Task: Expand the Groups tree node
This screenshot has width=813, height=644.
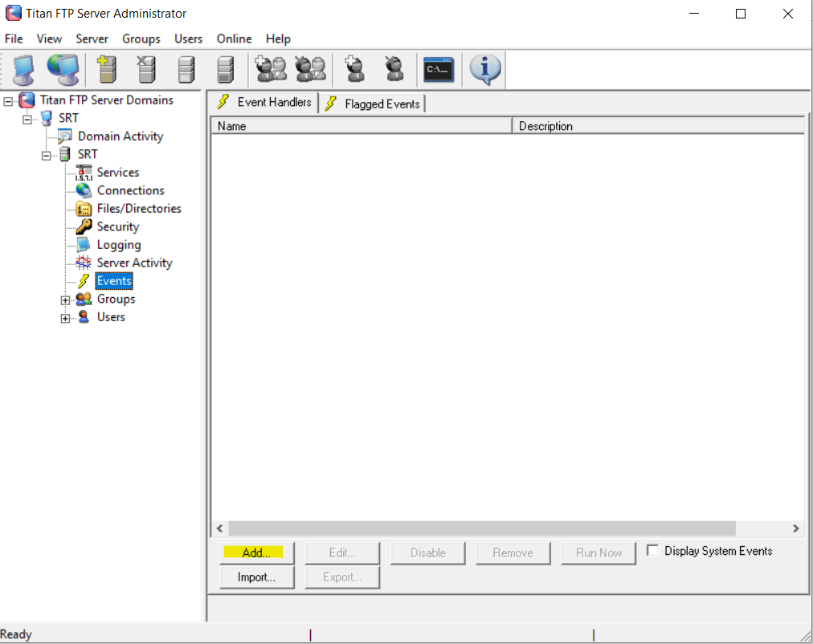Action: tap(66, 300)
